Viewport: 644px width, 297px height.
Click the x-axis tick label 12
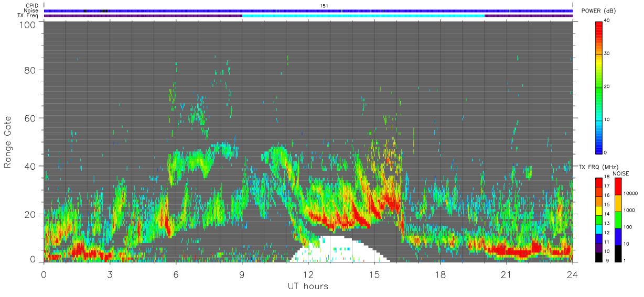pyautogui.click(x=308, y=274)
